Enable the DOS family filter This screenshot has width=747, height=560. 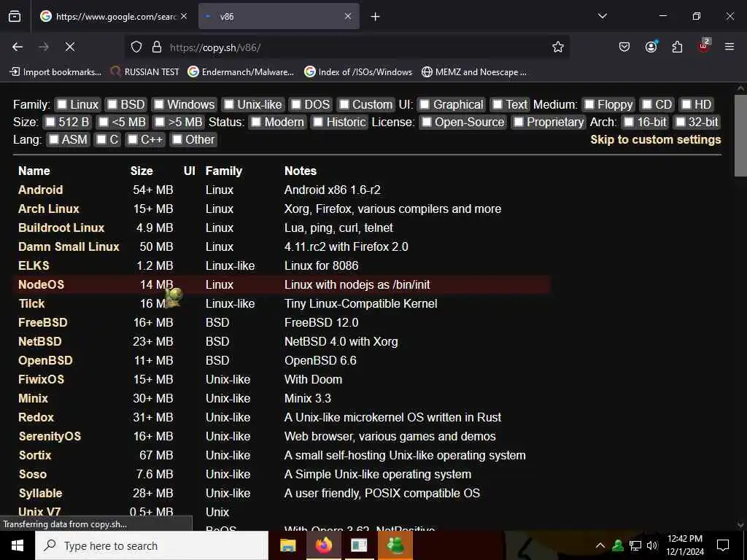pos(296,104)
